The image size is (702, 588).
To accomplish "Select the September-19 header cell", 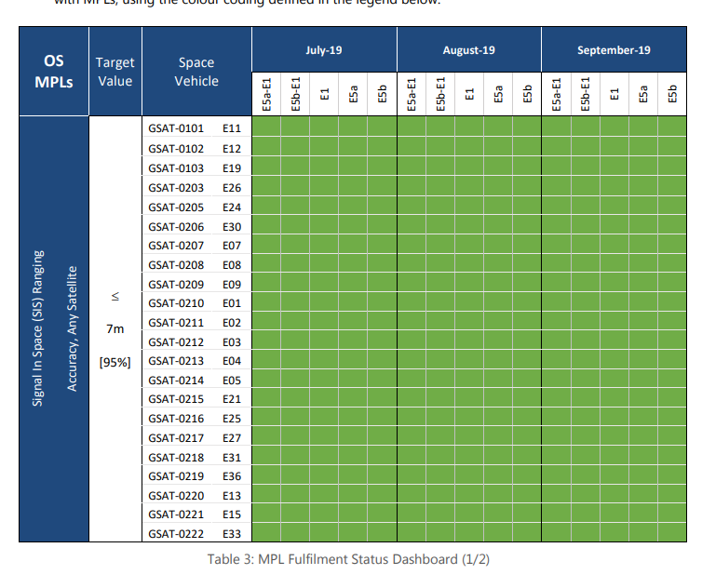I will (x=614, y=49).
